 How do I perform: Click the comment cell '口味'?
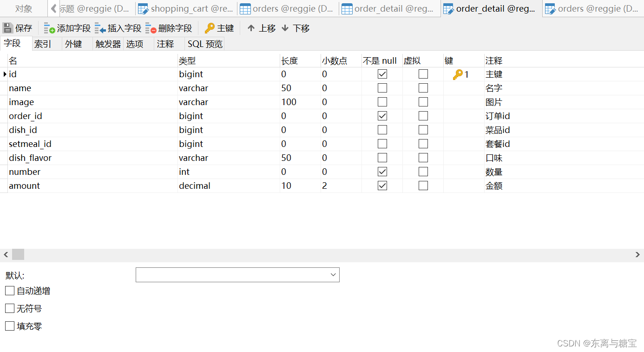[x=564, y=158]
